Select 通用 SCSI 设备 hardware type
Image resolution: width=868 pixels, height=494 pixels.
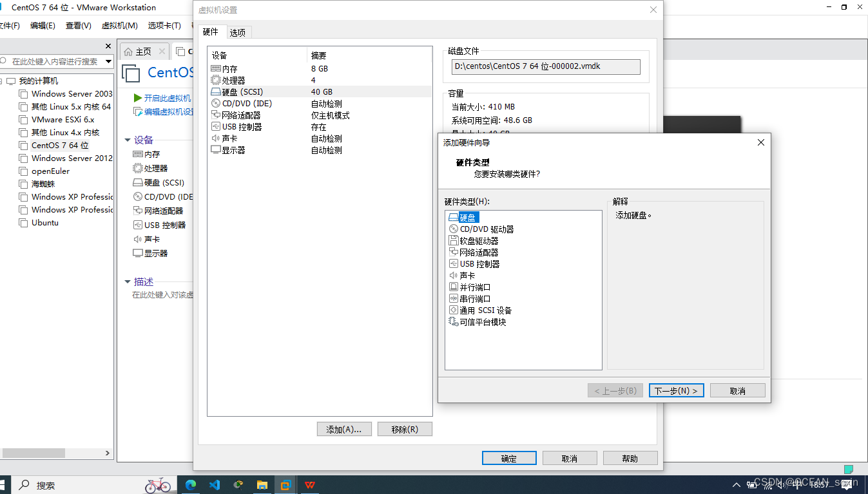tap(480, 310)
